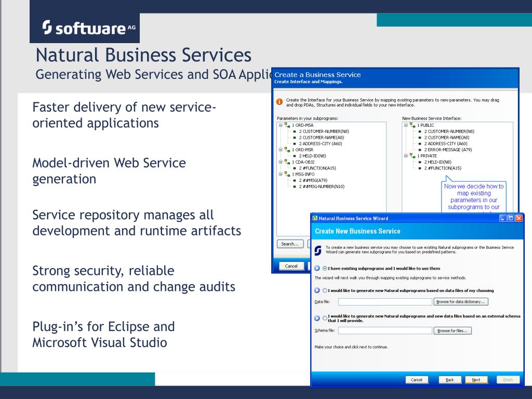This screenshot has width=532, height=399.
Task: Click the blue arrow icon beside the external schema option
Action: pyautogui.click(x=317, y=318)
